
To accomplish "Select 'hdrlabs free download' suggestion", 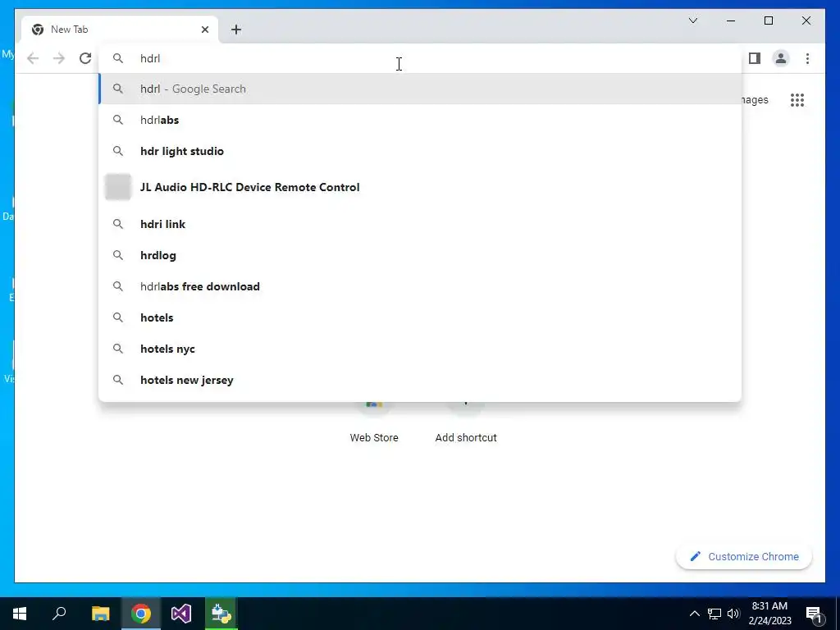I will pyautogui.click(x=421, y=286).
